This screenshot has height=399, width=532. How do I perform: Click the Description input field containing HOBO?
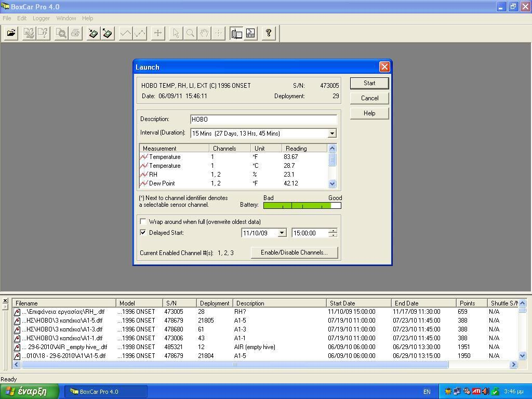(263, 119)
